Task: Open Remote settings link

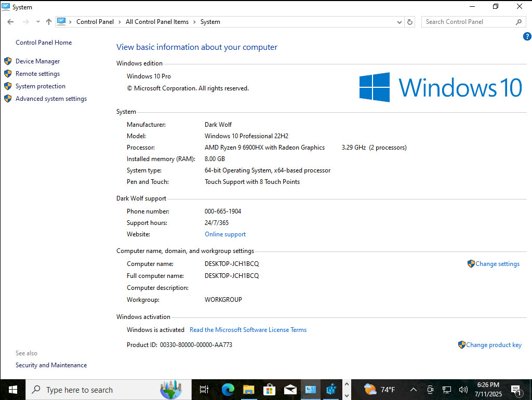Action: tap(37, 74)
